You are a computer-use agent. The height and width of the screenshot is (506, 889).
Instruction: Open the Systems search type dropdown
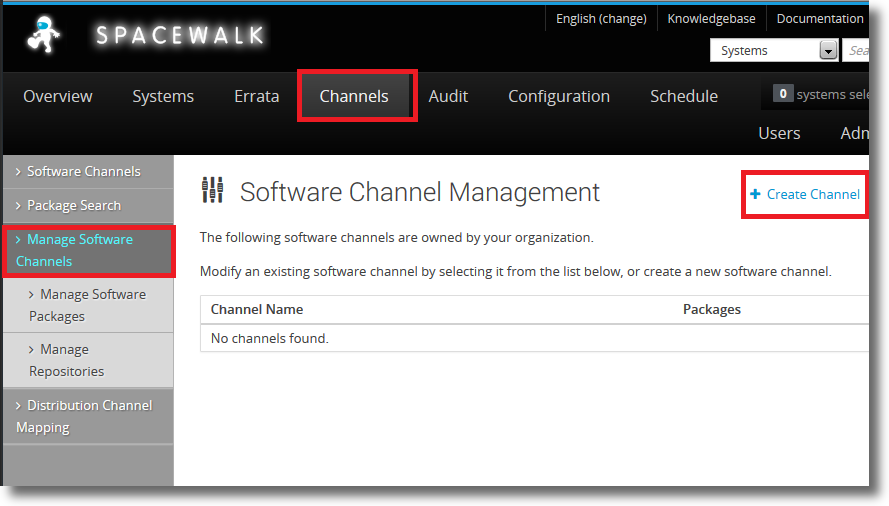pyautogui.click(x=774, y=50)
